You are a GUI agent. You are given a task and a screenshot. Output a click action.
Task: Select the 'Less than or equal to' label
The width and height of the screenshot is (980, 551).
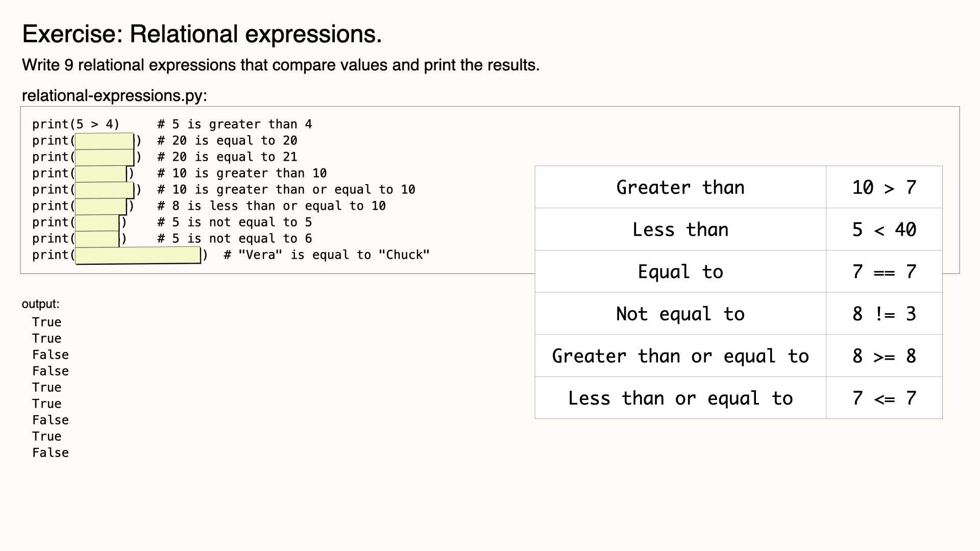pyautogui.click(x=680, y=398)
